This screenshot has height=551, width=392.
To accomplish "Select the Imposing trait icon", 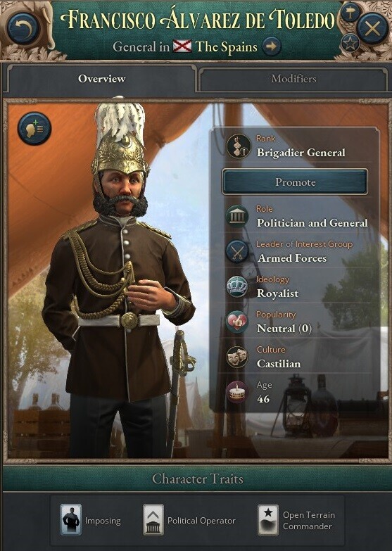I will tap(70, 520).
